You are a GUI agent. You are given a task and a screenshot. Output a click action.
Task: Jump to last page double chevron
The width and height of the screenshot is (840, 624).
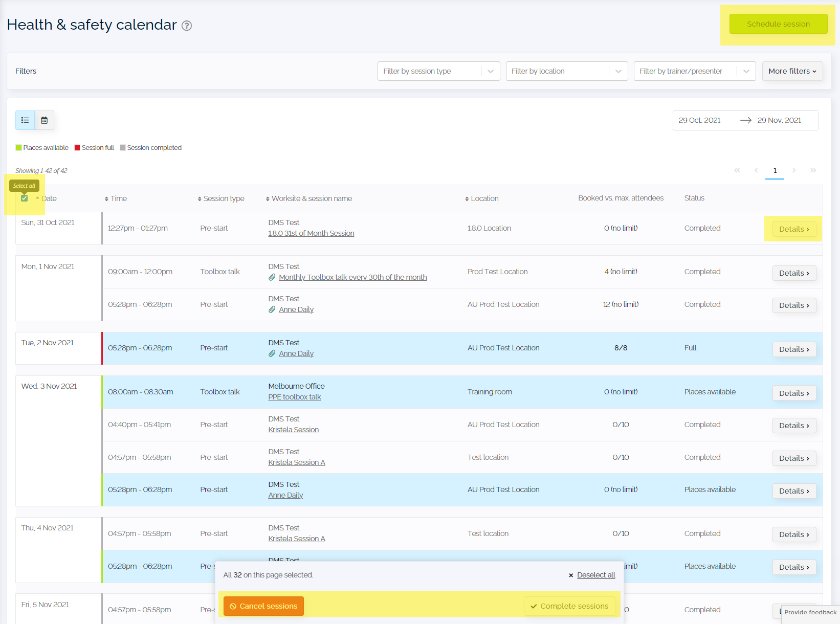coord(813,170)
